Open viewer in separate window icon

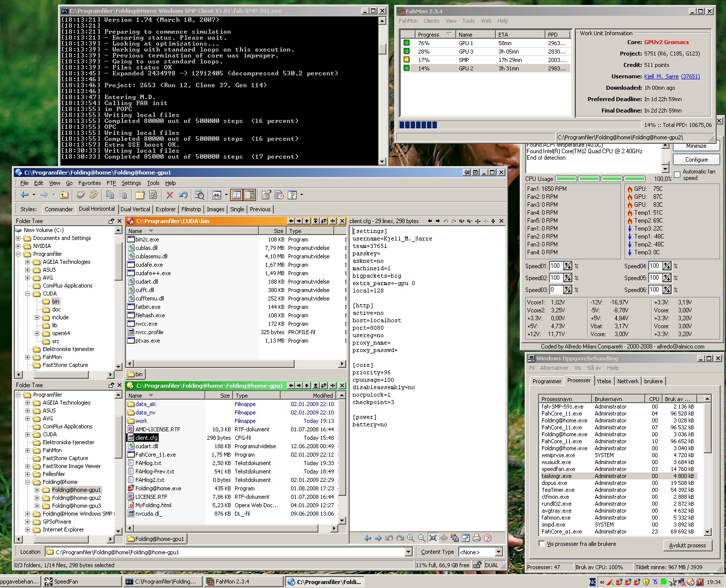coord(466,538)
